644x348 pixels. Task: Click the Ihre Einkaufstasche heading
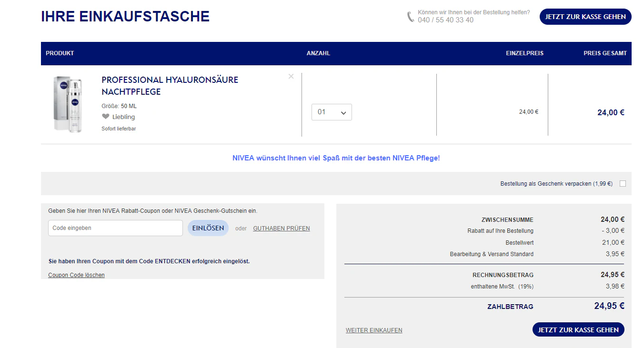pyautogui.click(x=125, y=16)
